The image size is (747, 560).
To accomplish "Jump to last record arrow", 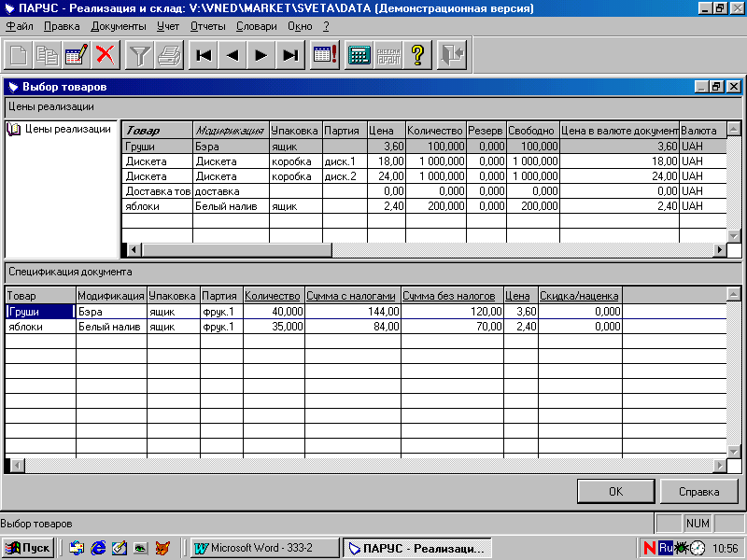I will click(x=290, y=55).
